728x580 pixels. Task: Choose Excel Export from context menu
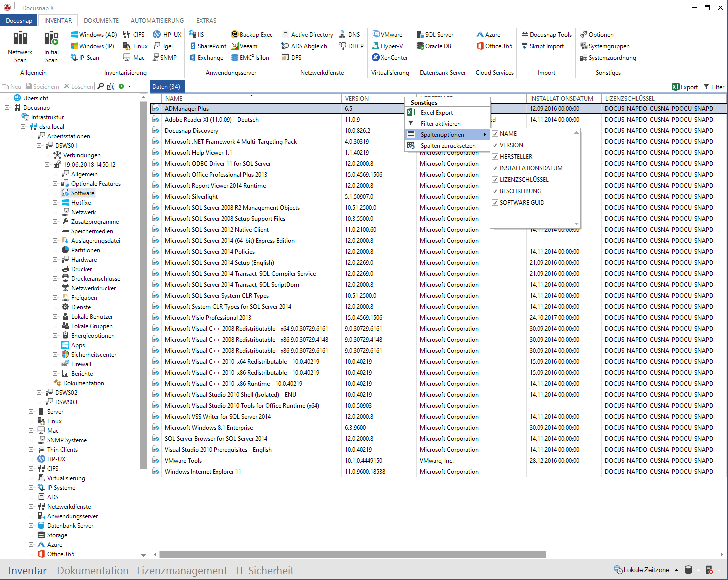pos(447,113)
